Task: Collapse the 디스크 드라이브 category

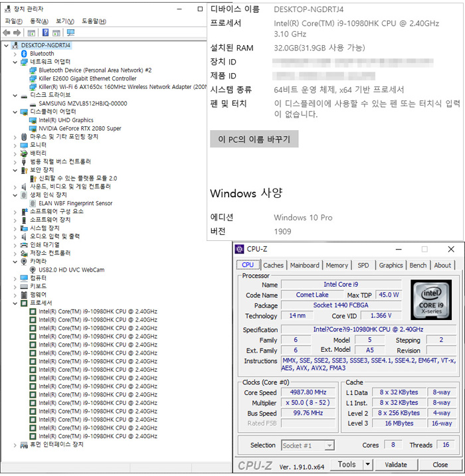Action: [15, 96]
